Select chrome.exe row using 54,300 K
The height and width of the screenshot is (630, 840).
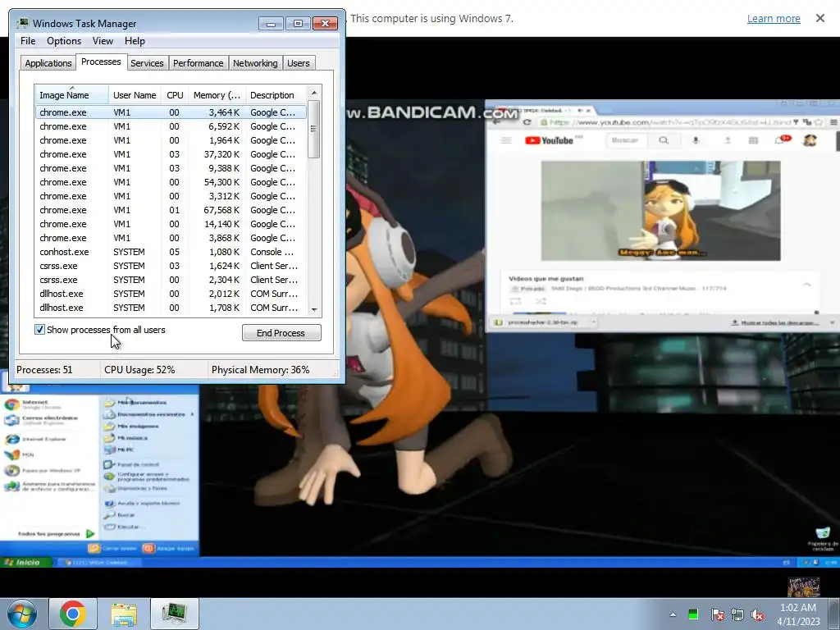[171, 182]
